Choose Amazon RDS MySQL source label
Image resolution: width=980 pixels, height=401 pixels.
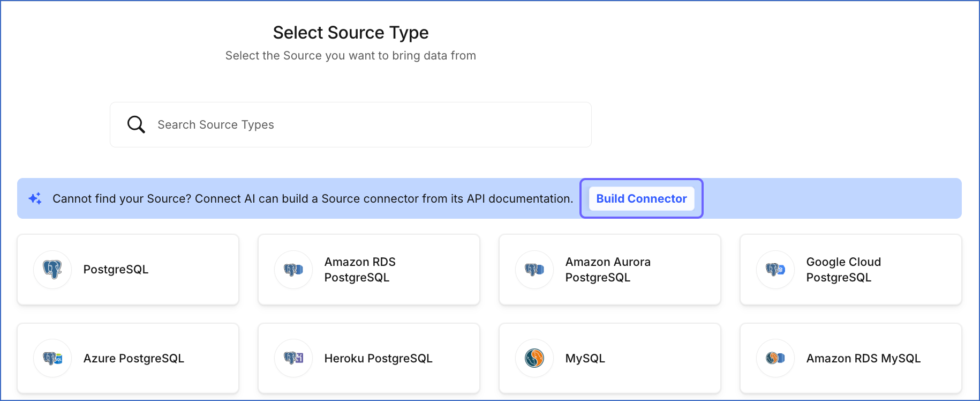(864, 358)
